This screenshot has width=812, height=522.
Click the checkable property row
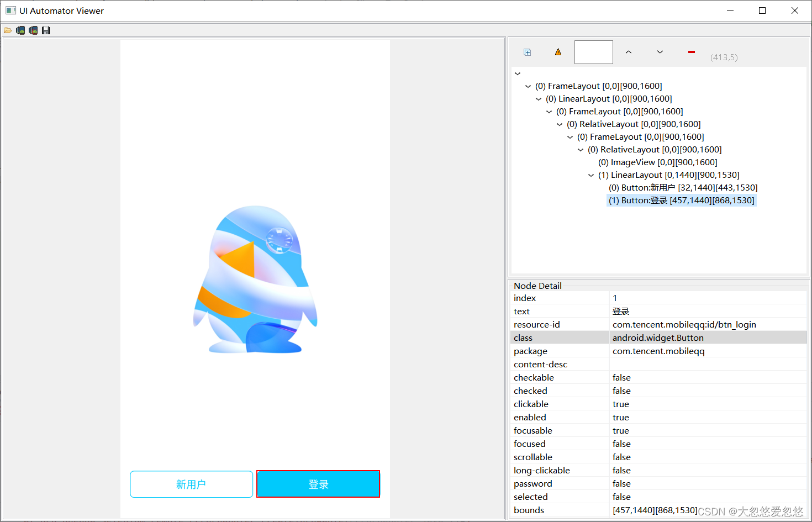658,378
